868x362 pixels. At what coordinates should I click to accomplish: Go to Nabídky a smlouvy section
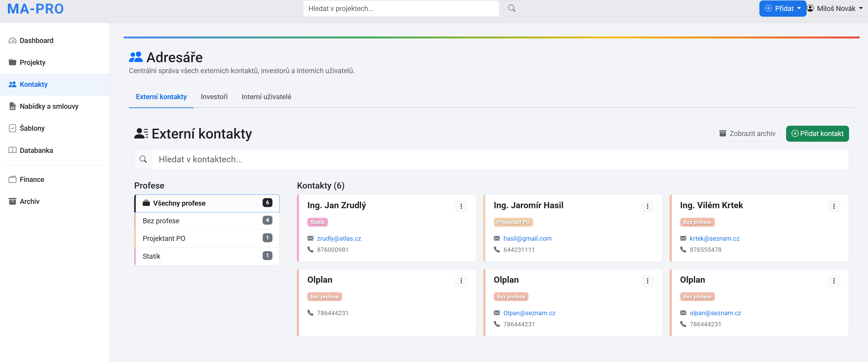[x=49, y=106]
